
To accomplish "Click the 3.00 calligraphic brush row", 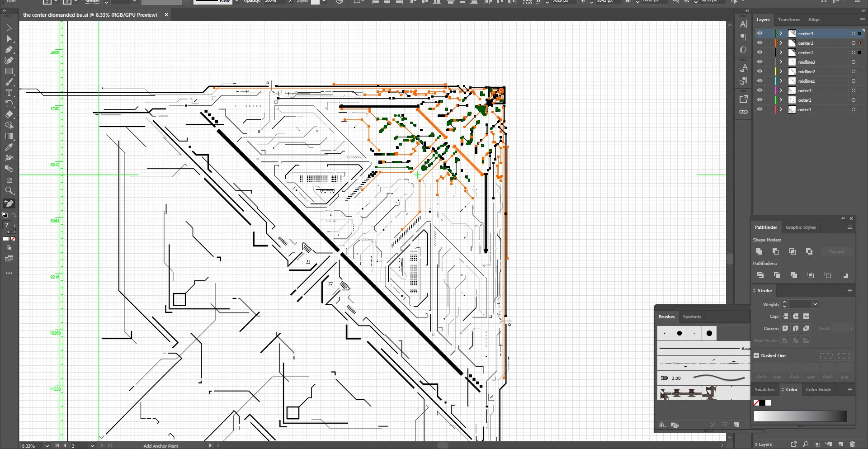I will [703, 378].
